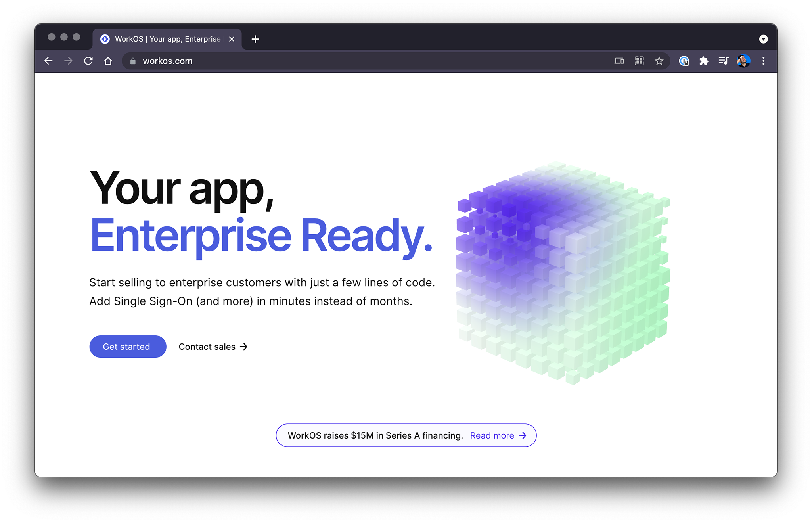Open a new tab with the plus button
Screen dimensions: 812x523
pos(255,39)
